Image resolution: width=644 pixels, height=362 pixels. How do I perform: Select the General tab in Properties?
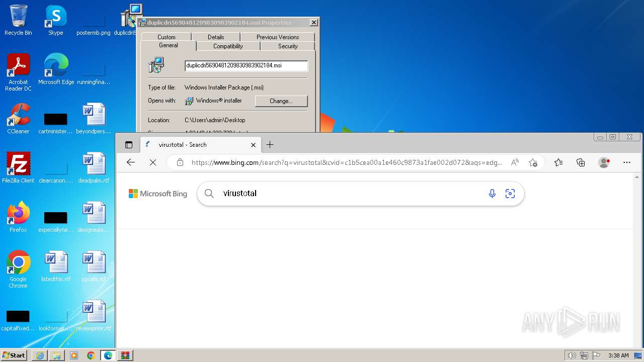[x=169, y=45]
